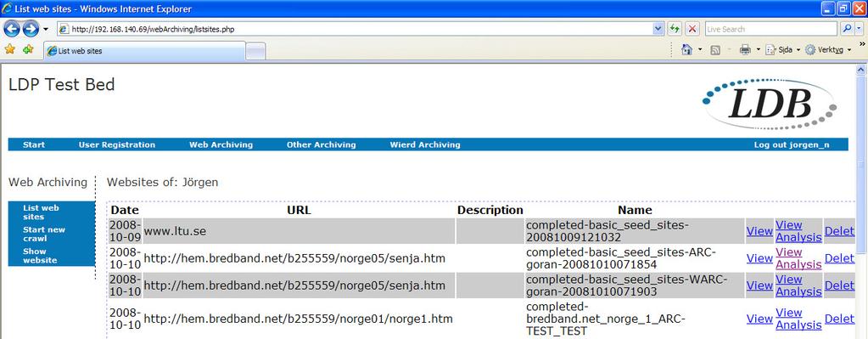Select List web sites in sidebar
The width and height of the screenshot is (868, 339).
pos(41,212)
